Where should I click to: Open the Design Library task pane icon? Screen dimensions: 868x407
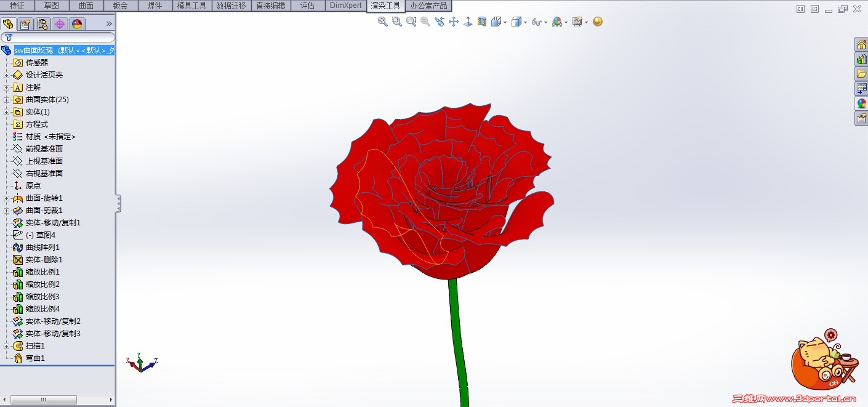(x=861, y=59)
